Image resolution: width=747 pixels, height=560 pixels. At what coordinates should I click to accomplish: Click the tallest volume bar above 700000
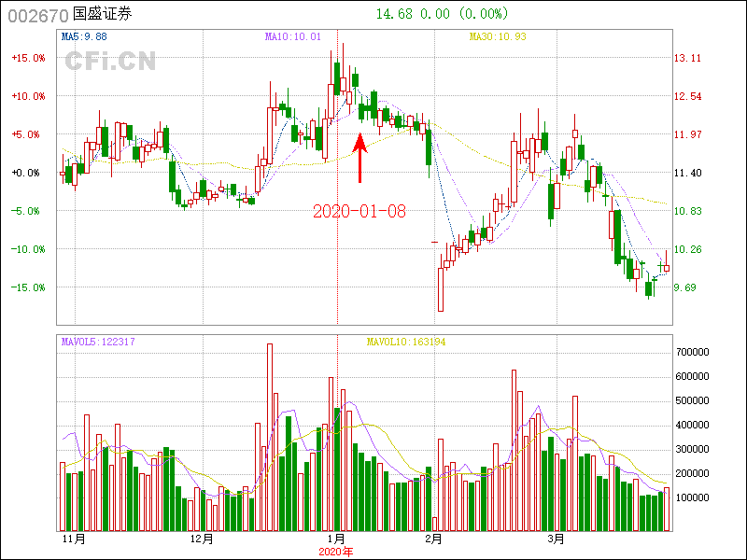tap(270, 437)
